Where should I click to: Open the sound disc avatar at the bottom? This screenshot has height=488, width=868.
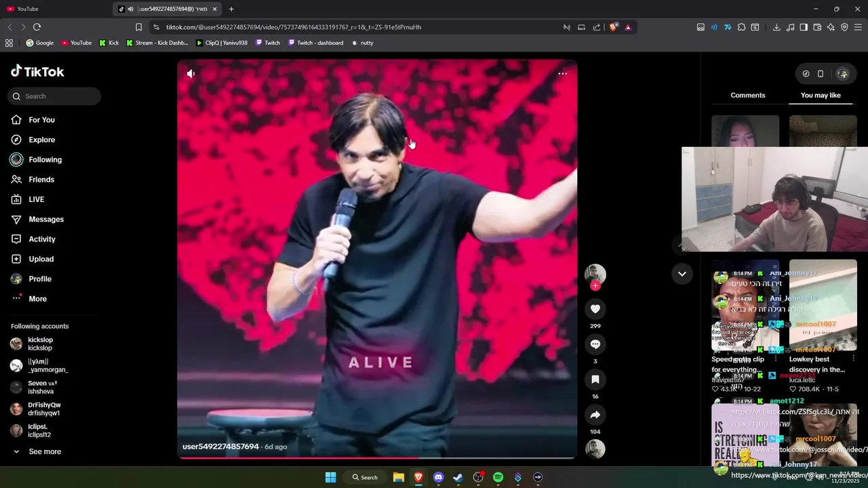click(595, 449)
